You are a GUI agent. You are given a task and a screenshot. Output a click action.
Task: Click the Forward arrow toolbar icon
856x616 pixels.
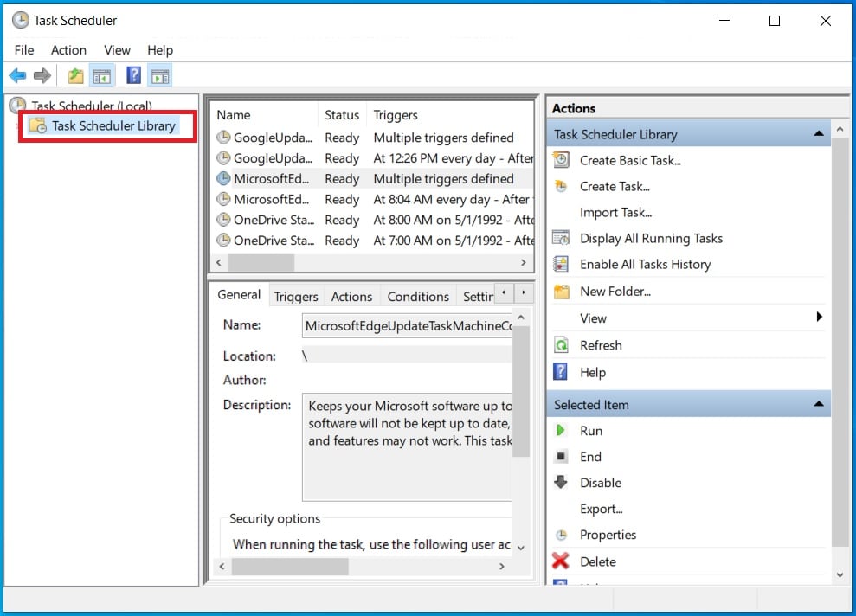[x=42, y=75]
